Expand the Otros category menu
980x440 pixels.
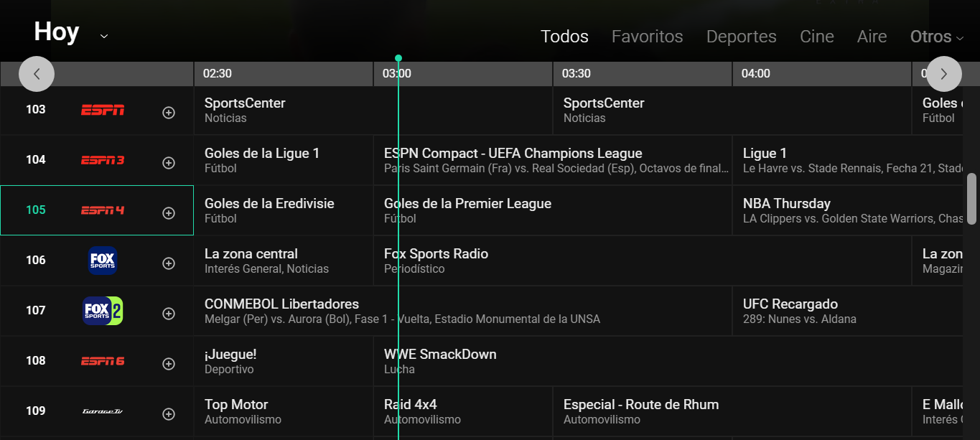[x=936, y=37]
